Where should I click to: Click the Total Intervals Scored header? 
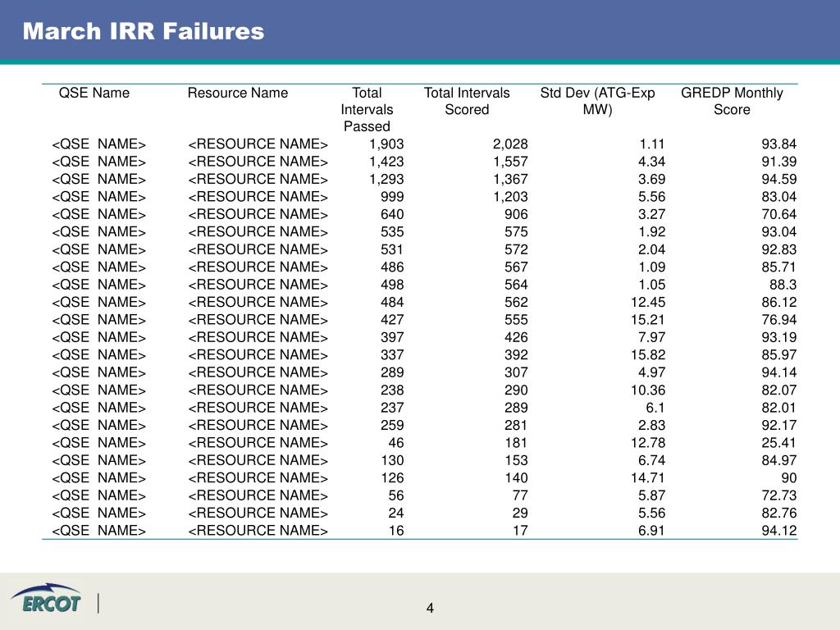tap(467, 101)
